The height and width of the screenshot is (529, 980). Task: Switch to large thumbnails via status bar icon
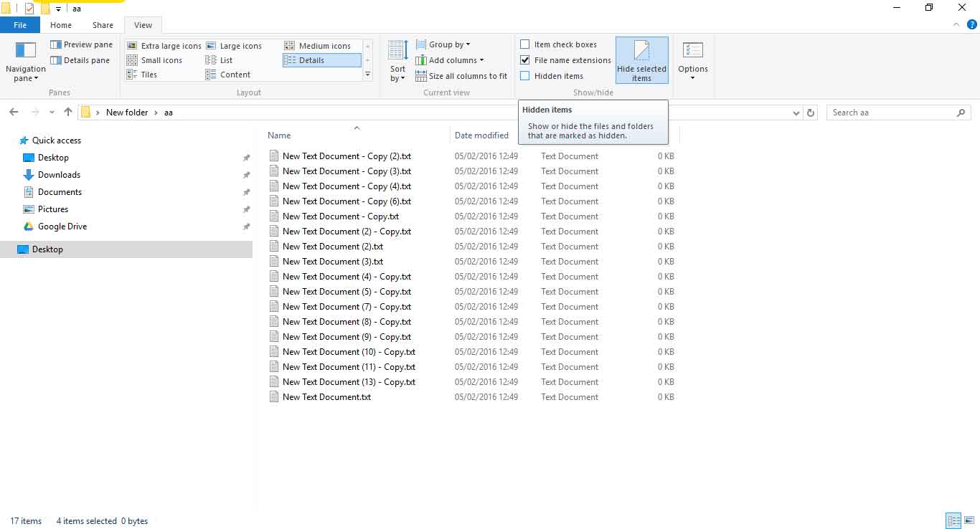pyautogui.click(x=968, y=521)
